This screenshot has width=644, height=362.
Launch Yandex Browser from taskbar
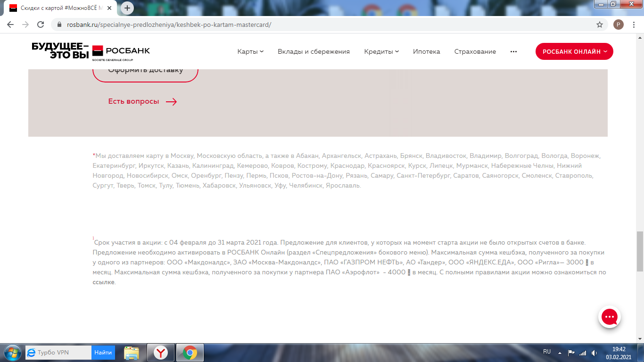click(161, 353)
